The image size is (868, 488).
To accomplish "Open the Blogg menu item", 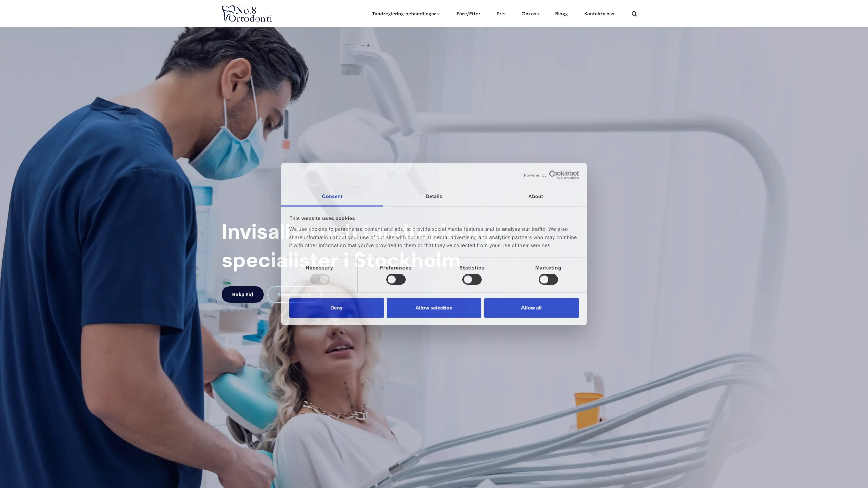I will coord(561,14).
